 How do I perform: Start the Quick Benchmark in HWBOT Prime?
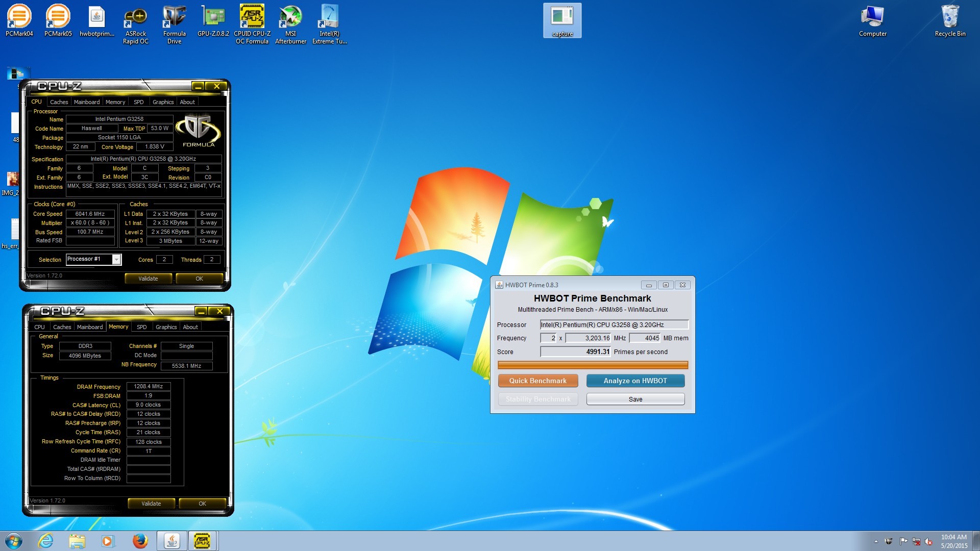538,381
